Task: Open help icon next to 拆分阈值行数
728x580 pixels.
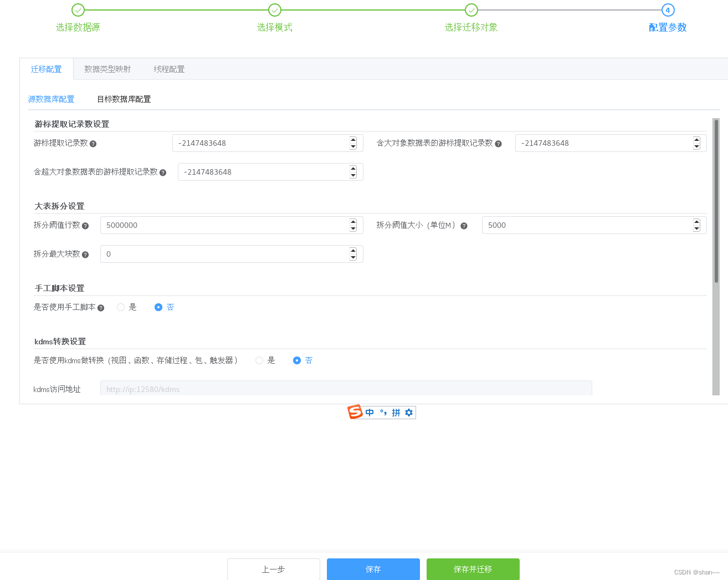Action: (85, 226)
